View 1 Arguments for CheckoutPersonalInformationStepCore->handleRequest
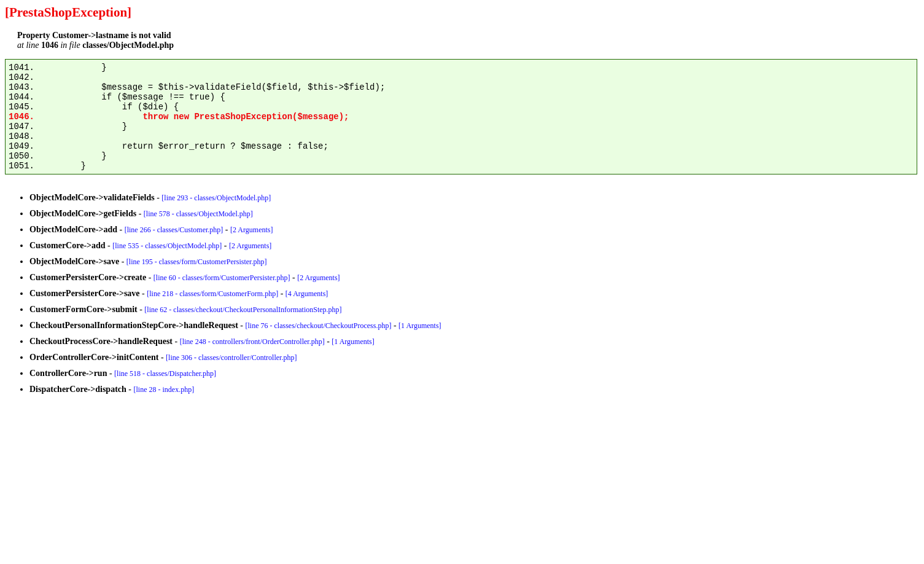The image size is (924, 564). tap(419, 325)
